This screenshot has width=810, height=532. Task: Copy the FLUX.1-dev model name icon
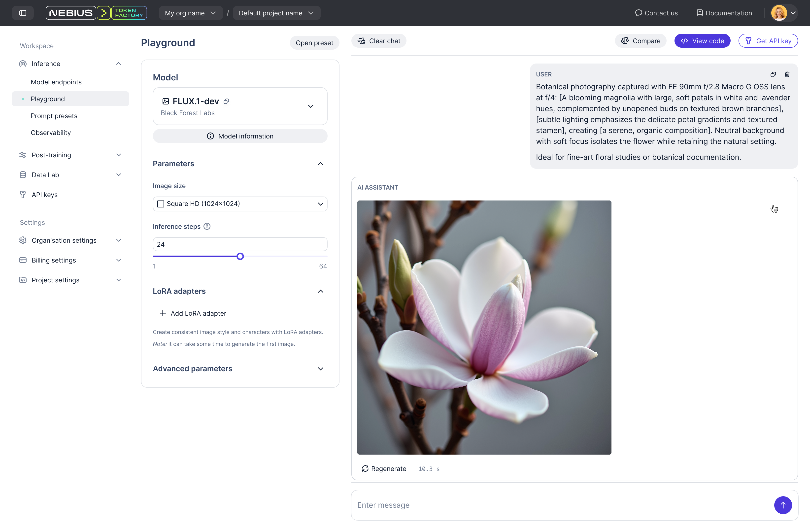[226, 101]
